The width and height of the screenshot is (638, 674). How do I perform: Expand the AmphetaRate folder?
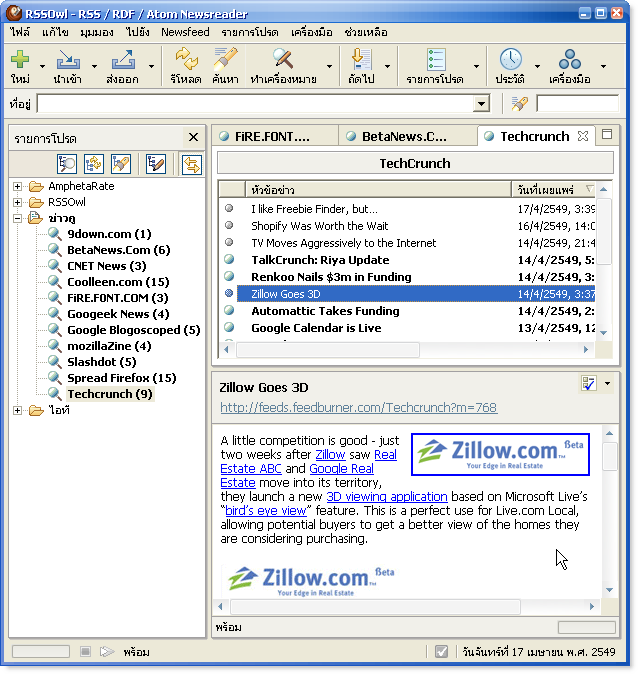(17, 186)
